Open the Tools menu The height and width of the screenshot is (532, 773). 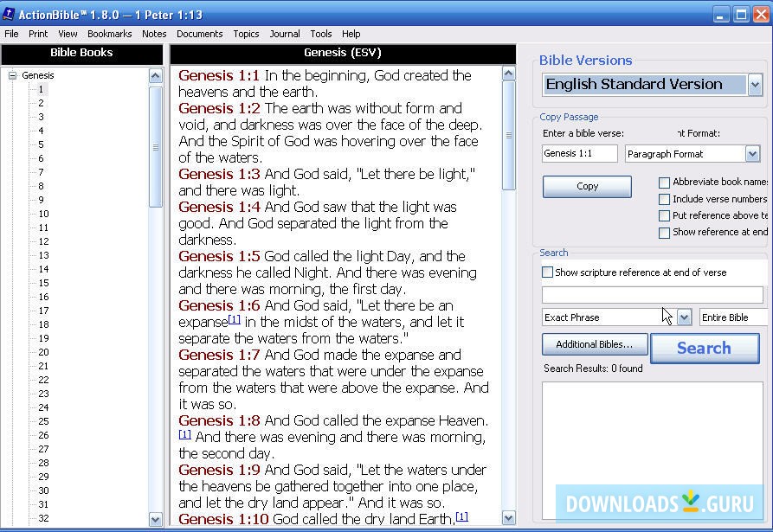click(321, 34)
